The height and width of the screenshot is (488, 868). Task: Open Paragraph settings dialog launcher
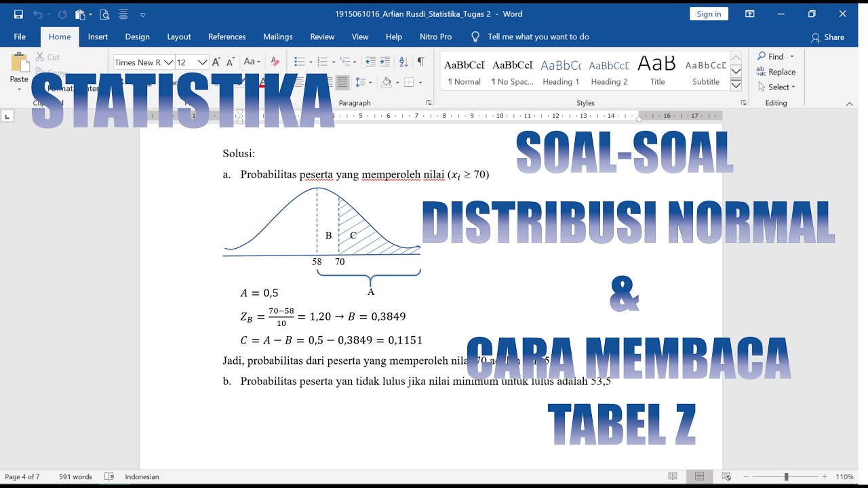[x=429, y=103]
